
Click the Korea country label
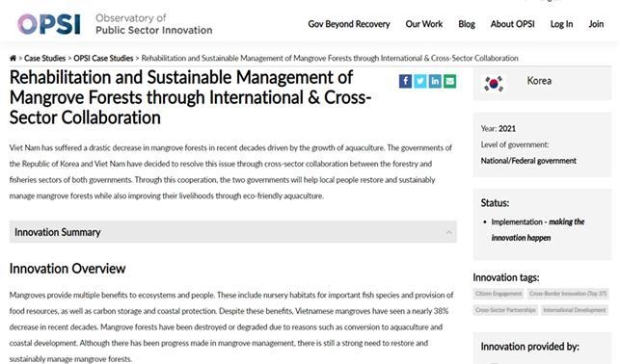click(539, 81)
